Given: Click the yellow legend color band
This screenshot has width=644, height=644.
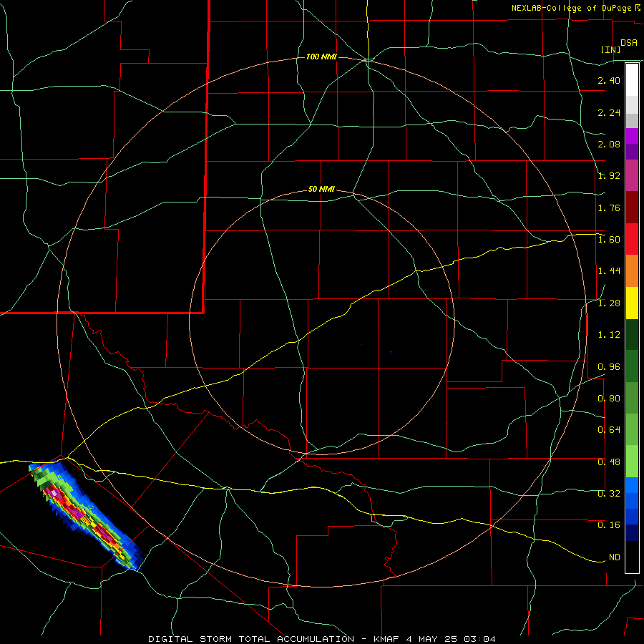Looking at the screenshot, I should (632, 303).
